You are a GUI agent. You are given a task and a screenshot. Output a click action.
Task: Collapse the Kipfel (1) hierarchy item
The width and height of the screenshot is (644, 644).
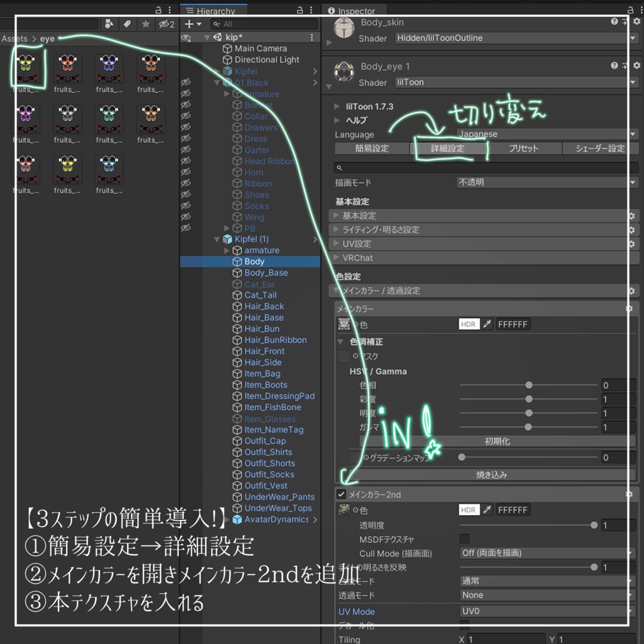(x=216, y=239)
